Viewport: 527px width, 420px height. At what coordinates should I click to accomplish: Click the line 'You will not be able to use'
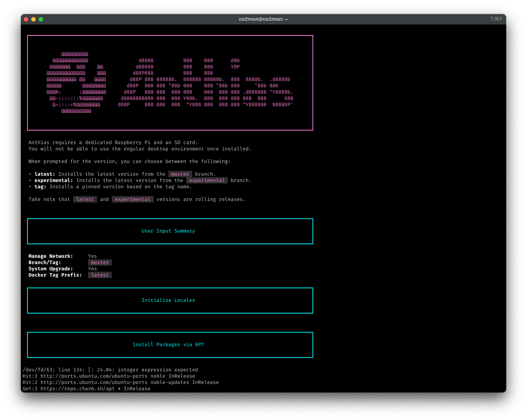pos(140,149)
